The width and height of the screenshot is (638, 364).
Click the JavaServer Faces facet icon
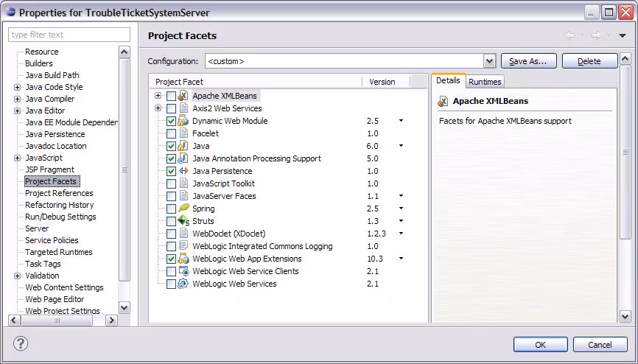(x=183, y=196)
